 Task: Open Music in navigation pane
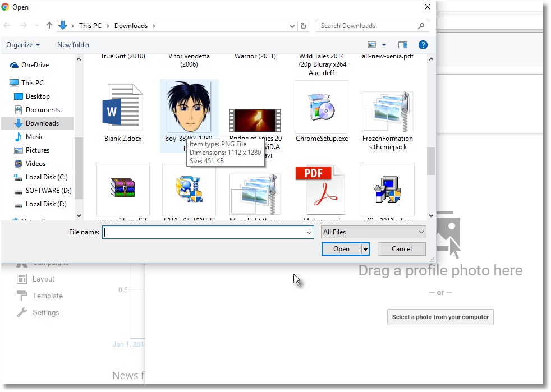tap(34, 137)
